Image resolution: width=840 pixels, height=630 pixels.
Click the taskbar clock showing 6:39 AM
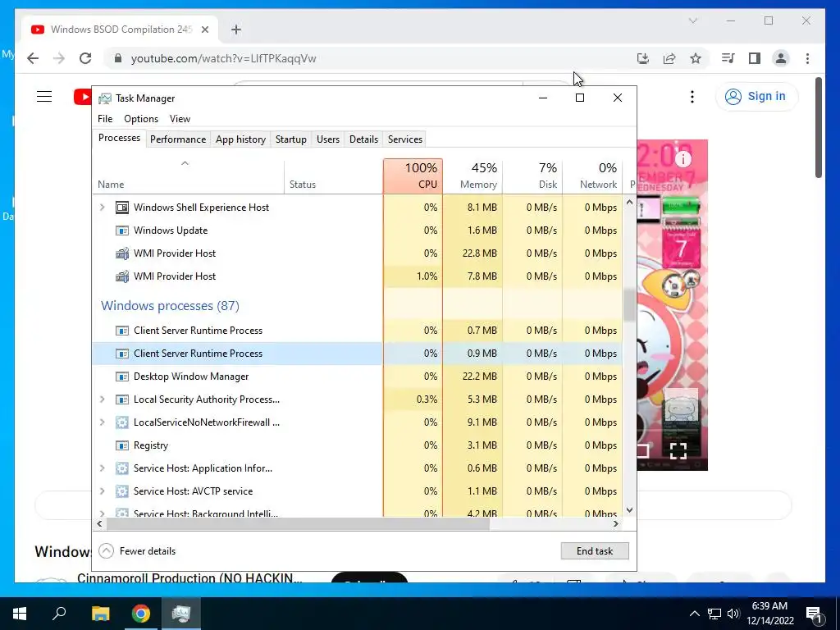coord(769,614)
